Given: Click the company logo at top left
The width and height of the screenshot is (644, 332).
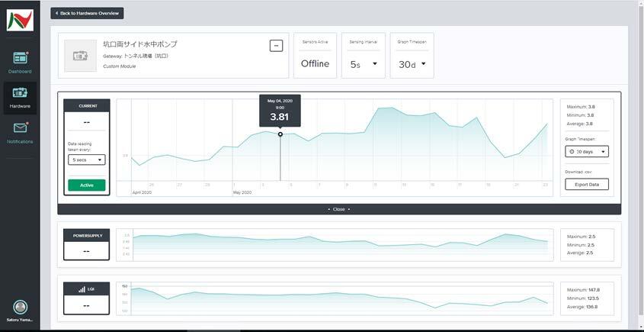Looking at the screenshot, I should (20, 21).
